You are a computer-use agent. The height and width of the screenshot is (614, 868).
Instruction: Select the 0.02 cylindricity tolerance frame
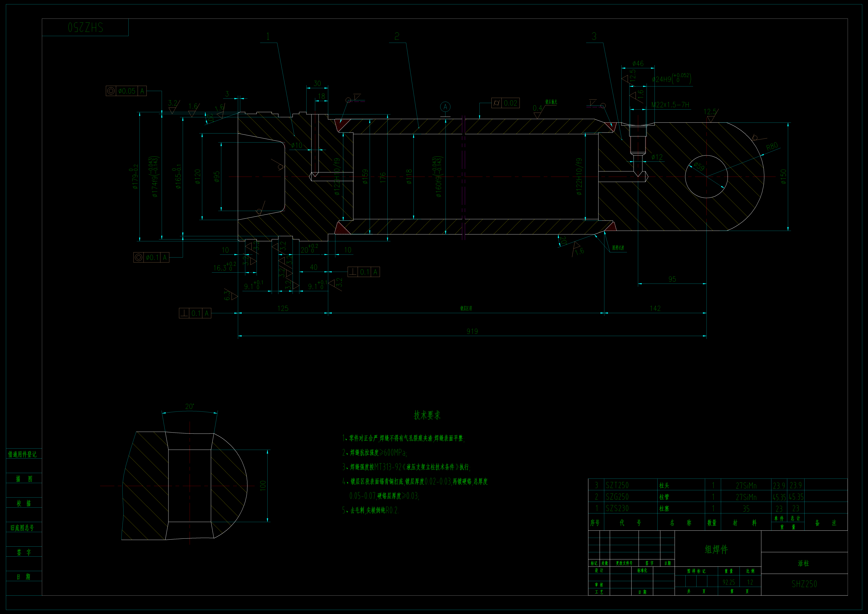(x=505, y=103)
